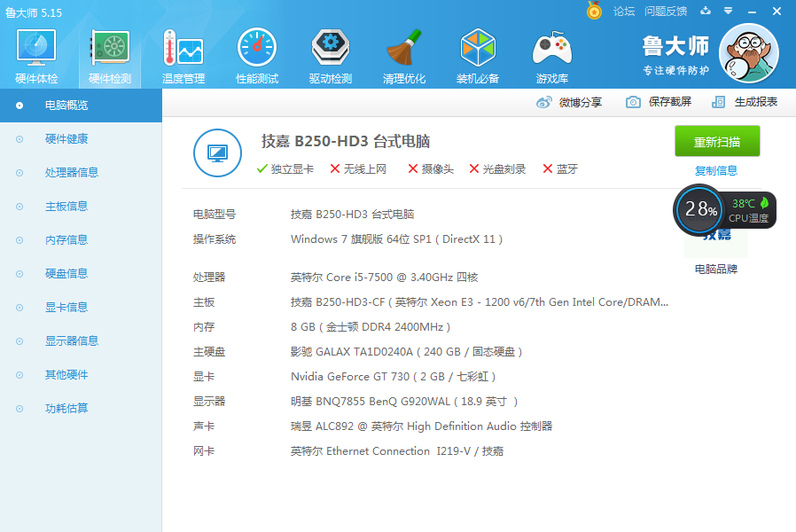The image size is (796, 532).
Task: Click the green leaf icon beside 38℃
Action: (764, 203)
